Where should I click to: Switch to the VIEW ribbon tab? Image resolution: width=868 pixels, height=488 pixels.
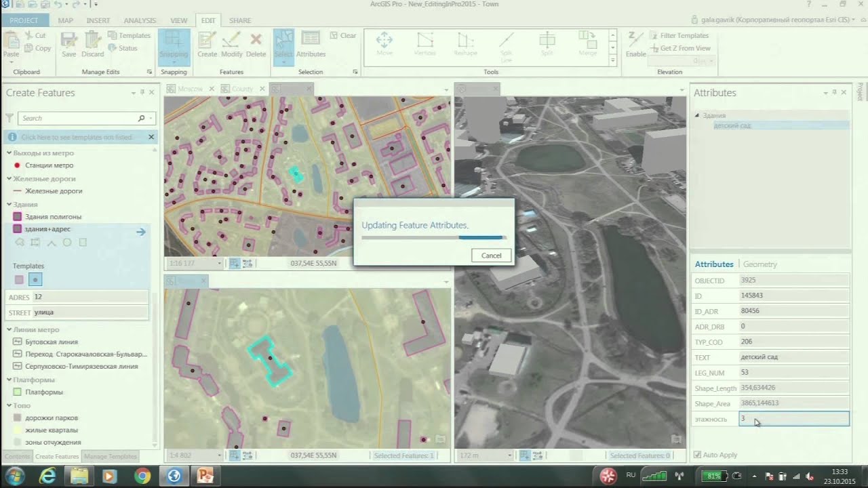178,20
